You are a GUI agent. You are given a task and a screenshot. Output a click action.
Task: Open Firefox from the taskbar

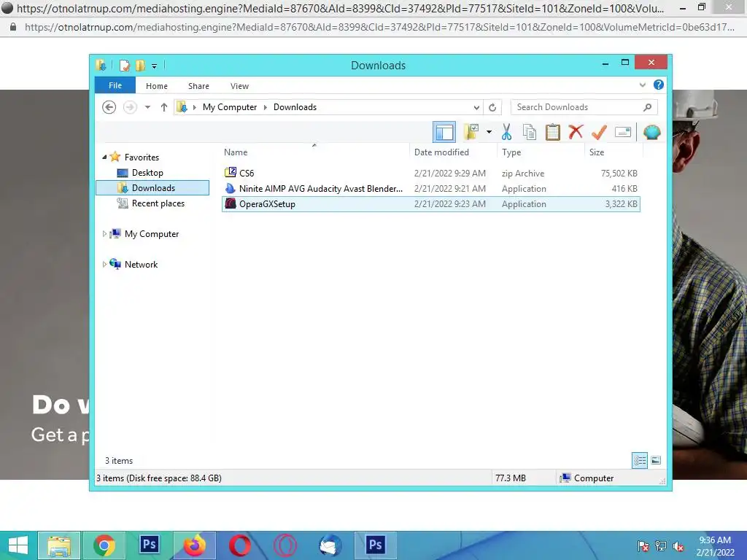click(194, 545)
